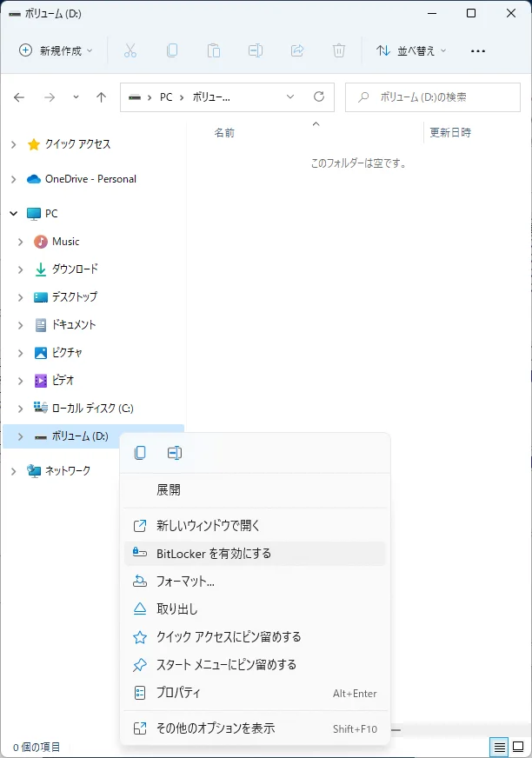Image resolution: width=532 pixels, height=758 pixels.
Task: Expand the クイック アクセス tree node
Action: pos(13,144)
